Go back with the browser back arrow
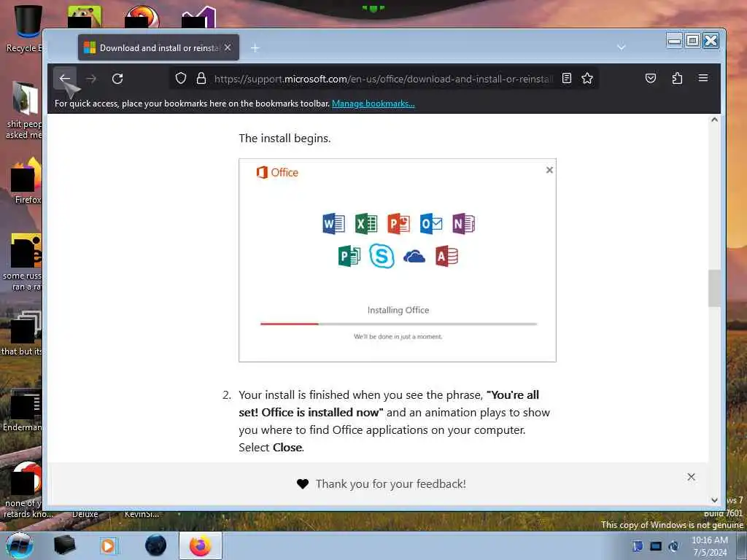Image resolution: width=747 pixels, height=560 pixels. click(65, 79)
